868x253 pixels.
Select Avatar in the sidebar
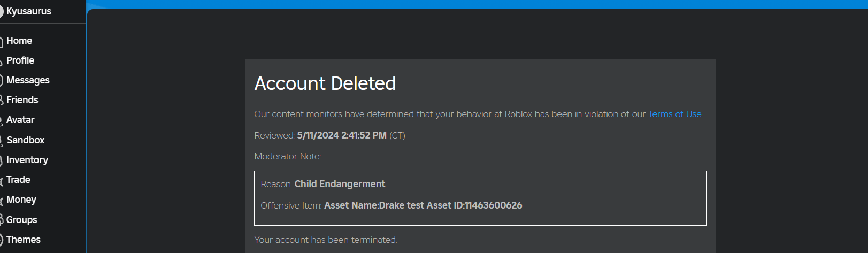tap(20, 120)
